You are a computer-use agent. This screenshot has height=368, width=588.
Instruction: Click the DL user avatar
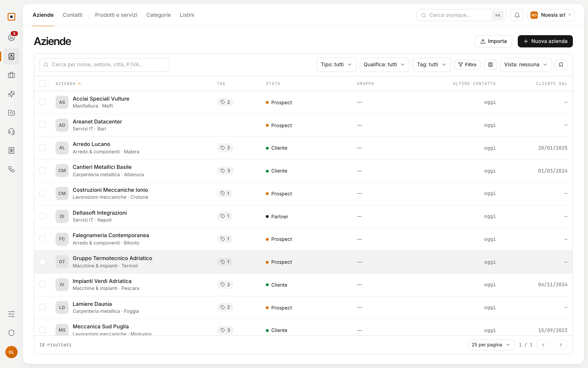pyautogui.click(x=11, y=352)
